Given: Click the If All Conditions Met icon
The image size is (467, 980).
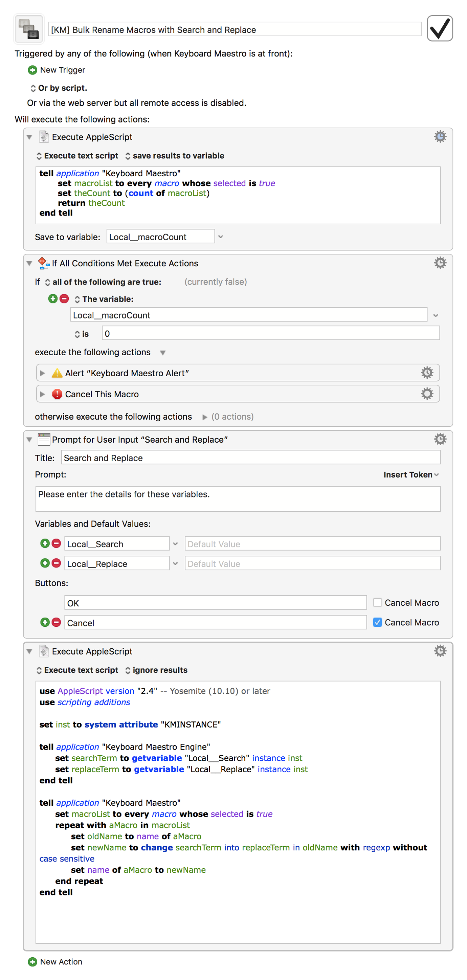Looking at the screenshot, I should pos(44,263).
